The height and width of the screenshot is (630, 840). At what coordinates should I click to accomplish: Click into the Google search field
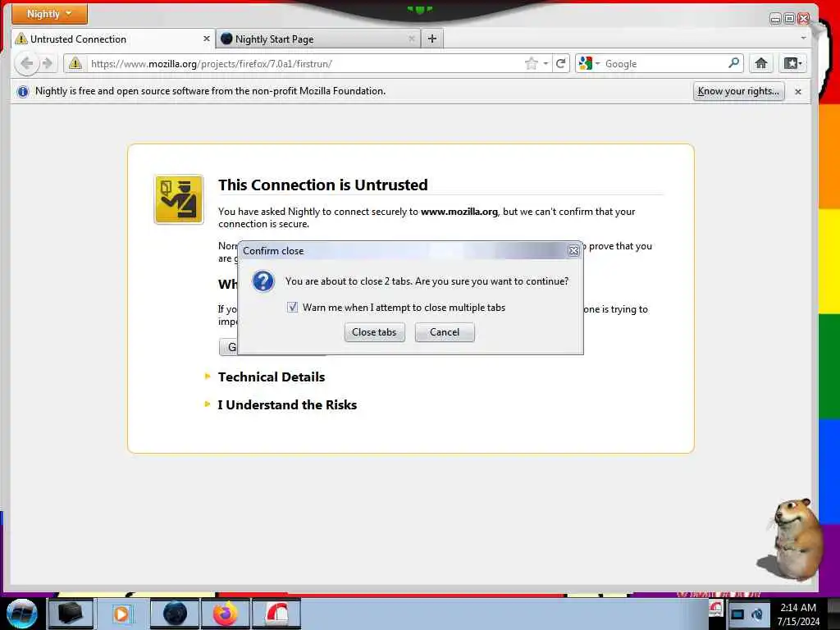pyautogui.click(x=664, y=64)
